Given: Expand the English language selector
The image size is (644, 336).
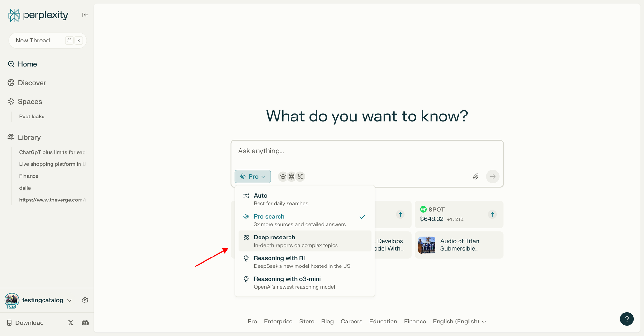Looking at the screenshot, I should coord(459,321).
